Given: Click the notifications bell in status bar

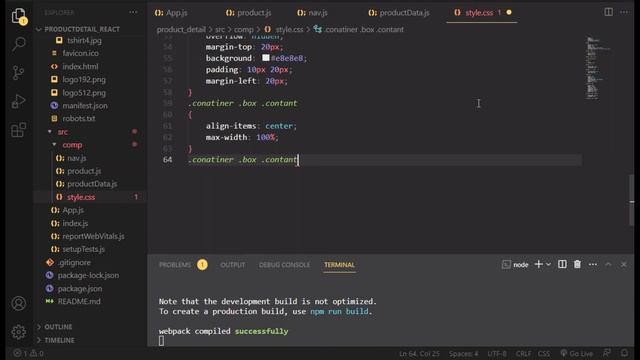Looking at the screenshot, I should (x=624, y=353).
